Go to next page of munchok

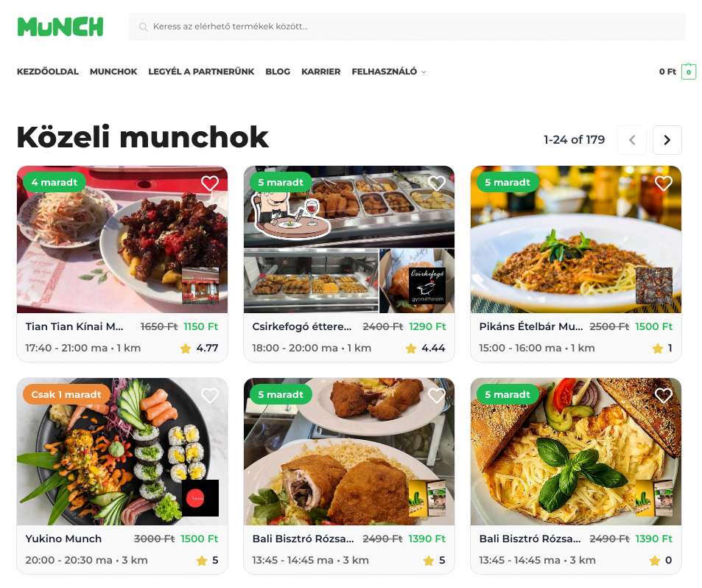click(667, 140)
